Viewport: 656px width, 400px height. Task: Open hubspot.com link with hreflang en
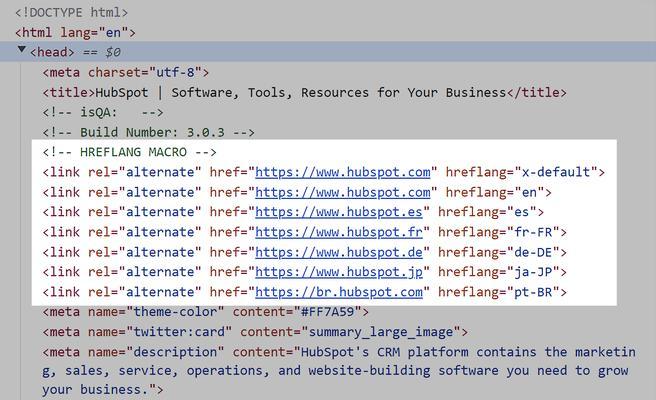(x=343, y=192)
